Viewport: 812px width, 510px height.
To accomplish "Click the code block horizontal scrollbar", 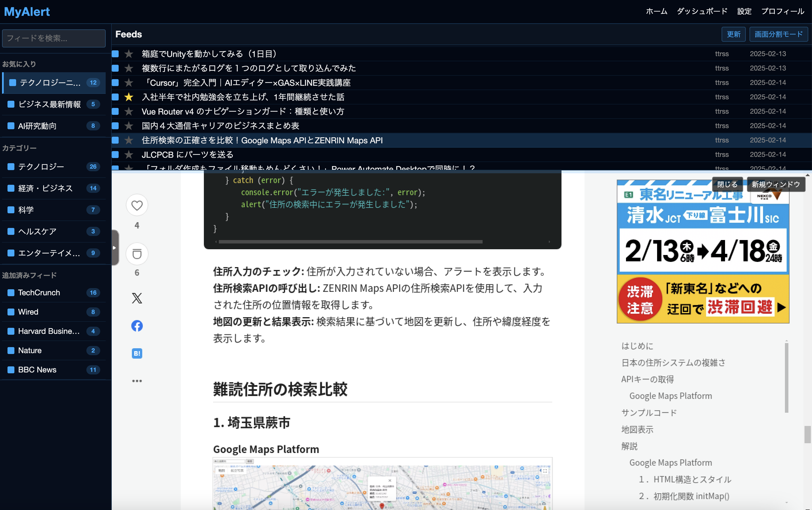I will click(x=350, y=242).
